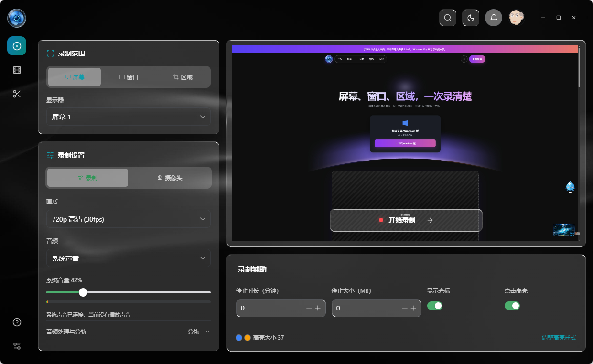Open the settings sliders icon in sidebar
Screen dimensions: 593x364
coord(17,346)
